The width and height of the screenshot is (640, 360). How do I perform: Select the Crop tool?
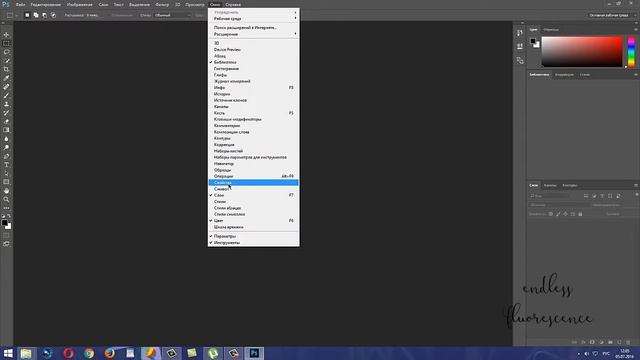tap(6, 69)
